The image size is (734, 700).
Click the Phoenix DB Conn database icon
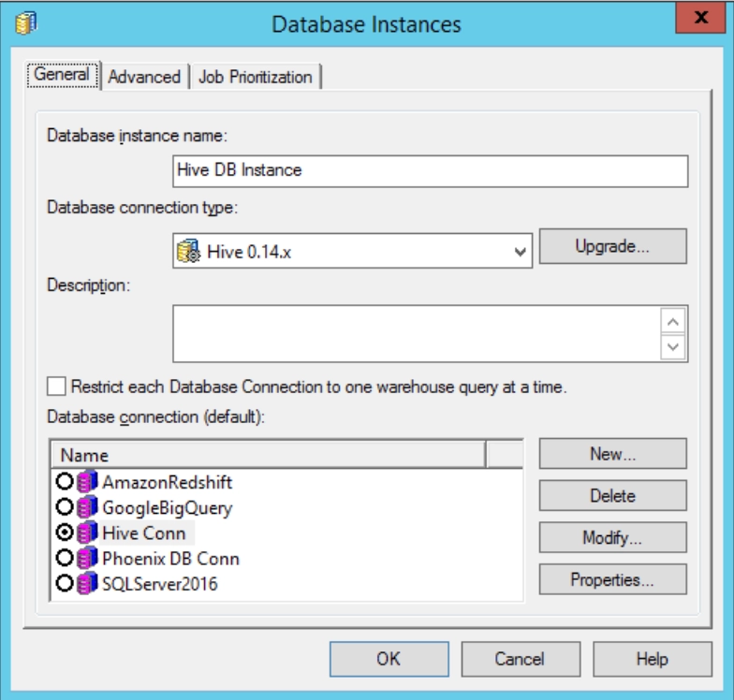tap(87, 558)
